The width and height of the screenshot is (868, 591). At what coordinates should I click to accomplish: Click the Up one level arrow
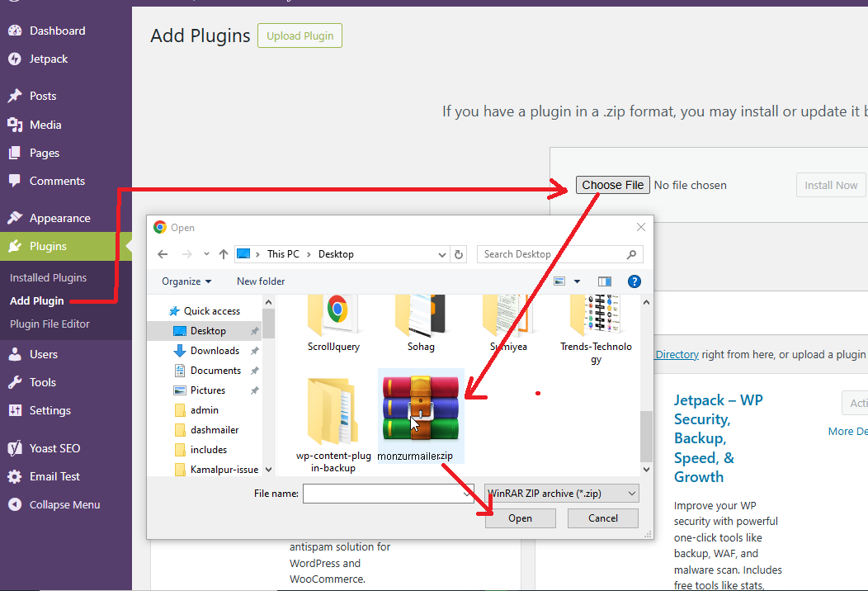[224, 254]
